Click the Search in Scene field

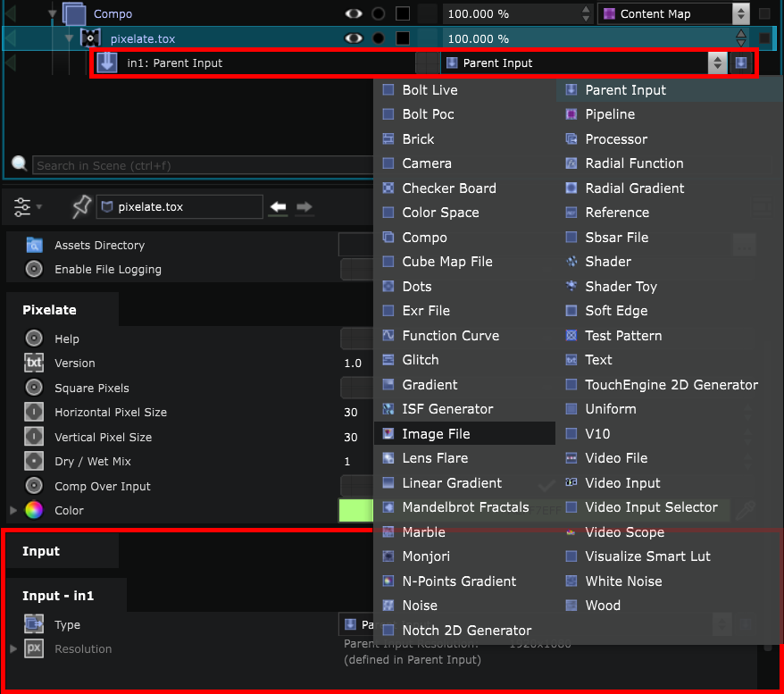pos(203,165)
